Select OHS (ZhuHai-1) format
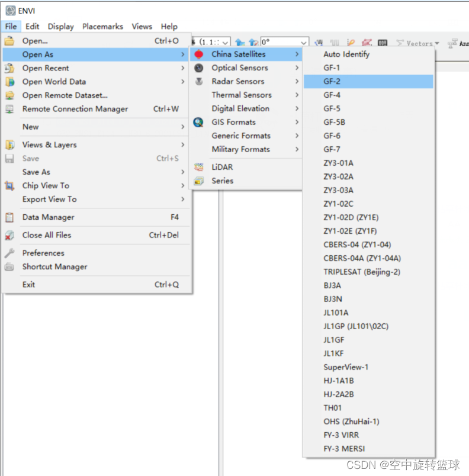469x476 pixels. (368, 422)
